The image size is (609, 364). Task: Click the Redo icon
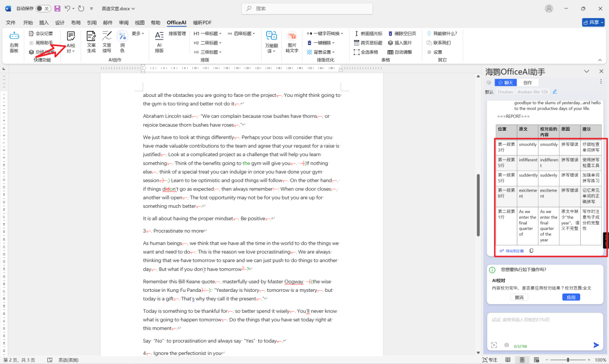pos(81,8)
